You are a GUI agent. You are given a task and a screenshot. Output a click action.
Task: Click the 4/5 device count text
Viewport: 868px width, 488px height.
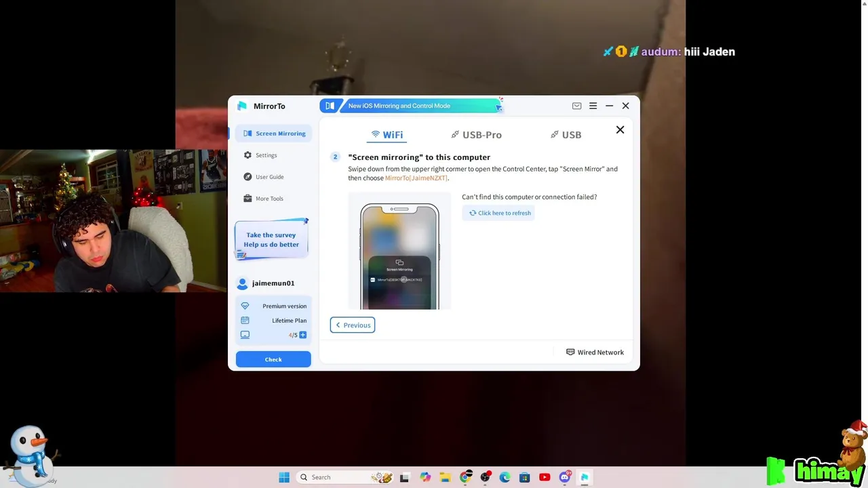[293, 335]
